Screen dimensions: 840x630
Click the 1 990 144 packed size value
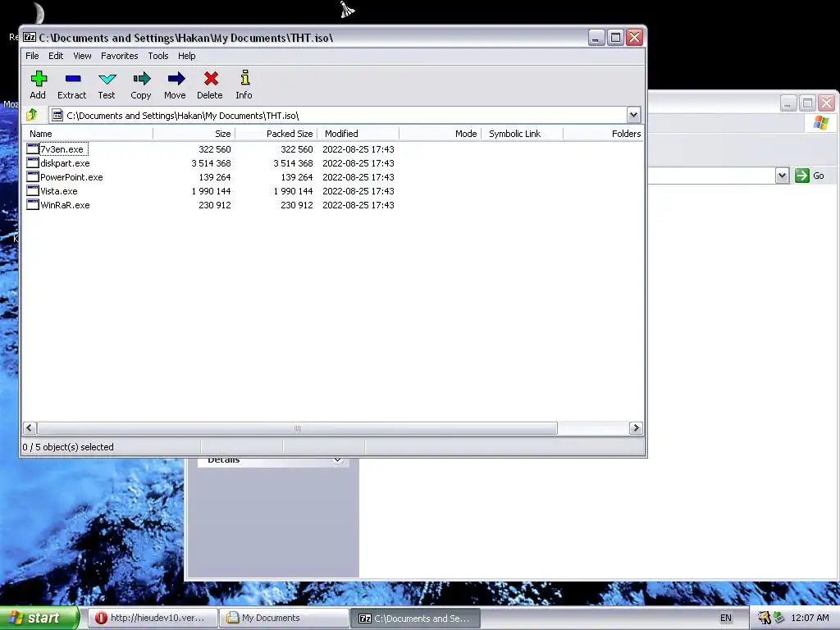point(293,190)
